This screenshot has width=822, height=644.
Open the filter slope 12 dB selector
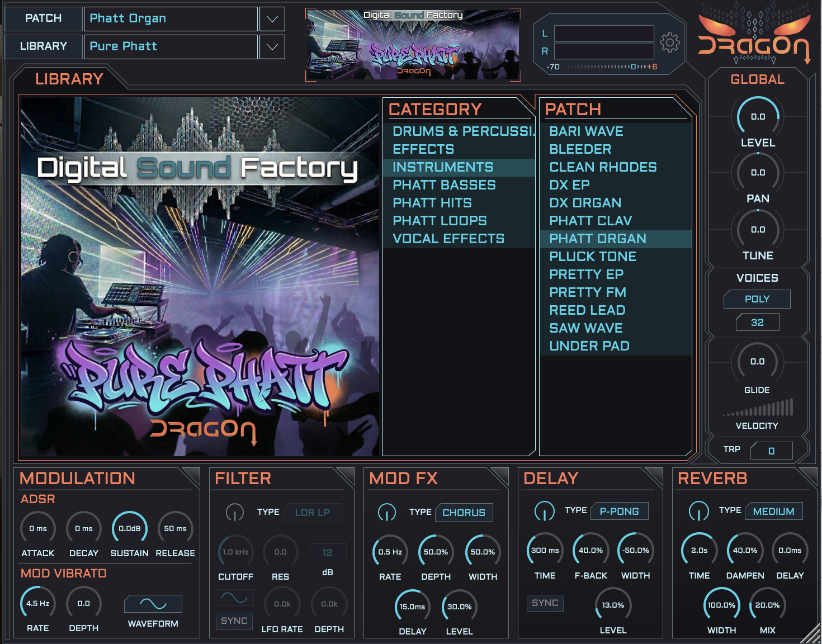(x=328, y=553)
